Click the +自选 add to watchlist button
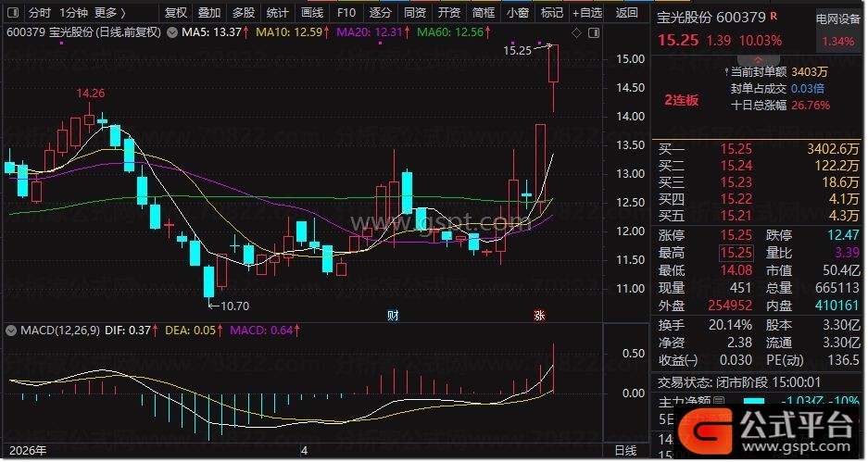Screen dimensions: 868x462 pyautogui.click(x=586, y=13)
